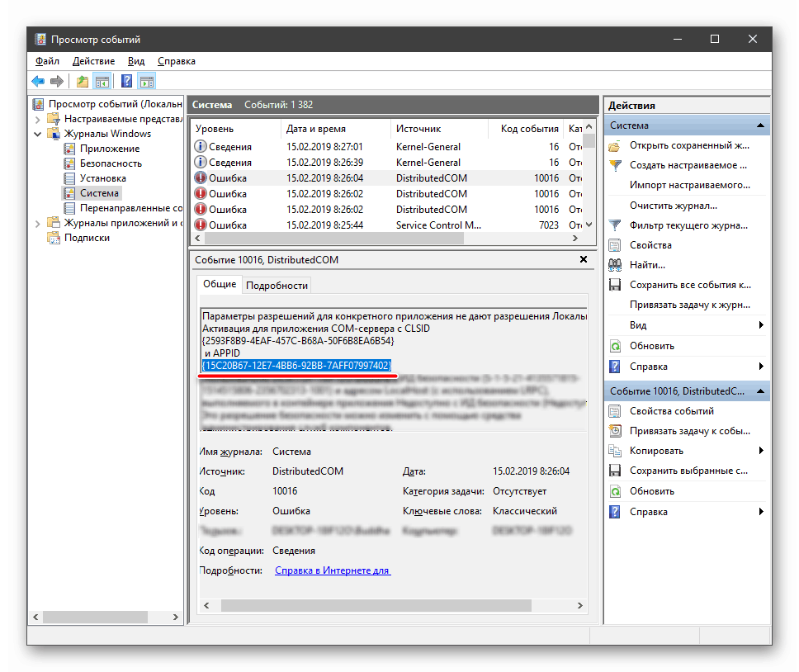The height and width of the screenshot is (672, 799).
Task: Expand Журналы приложений и служб node
Action: (37, 223)
